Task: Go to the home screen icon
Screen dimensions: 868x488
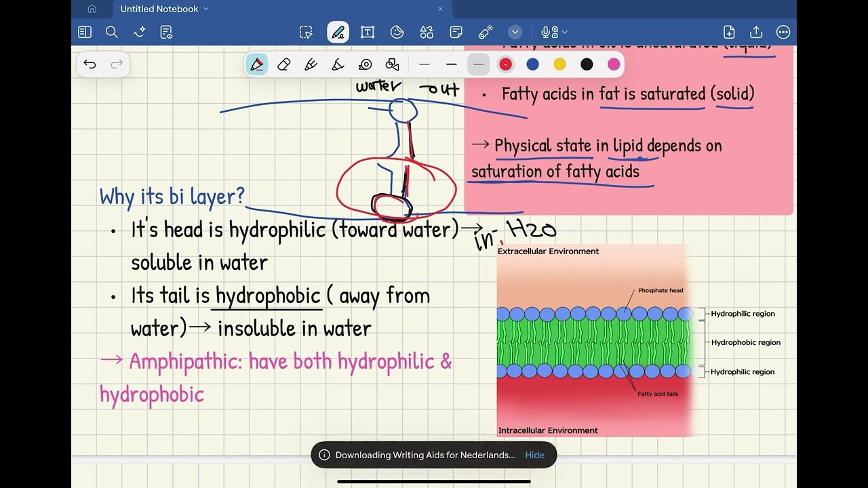Action: (x=92, y=9)
